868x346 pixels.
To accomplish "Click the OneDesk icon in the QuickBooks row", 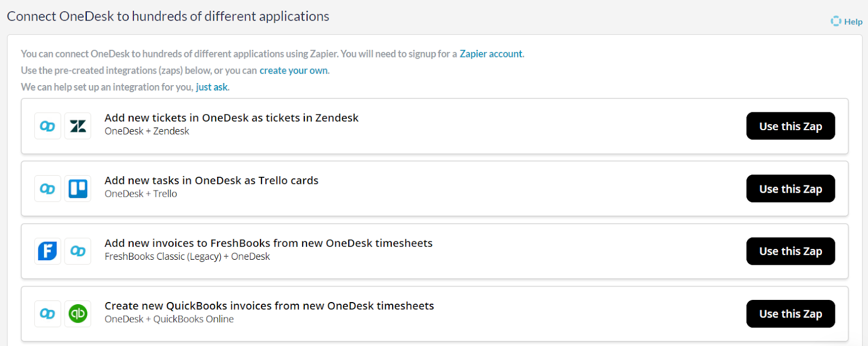I will [x=48, y=313].
